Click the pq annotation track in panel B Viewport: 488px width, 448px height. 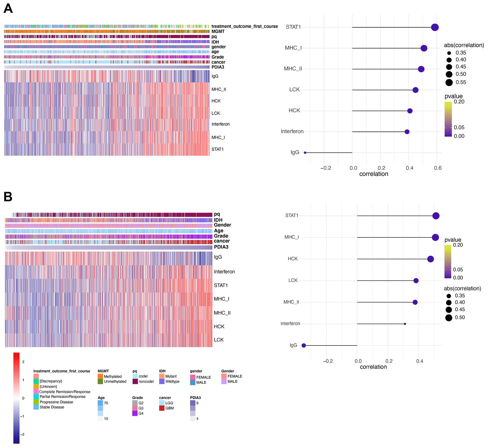point(112,215)
